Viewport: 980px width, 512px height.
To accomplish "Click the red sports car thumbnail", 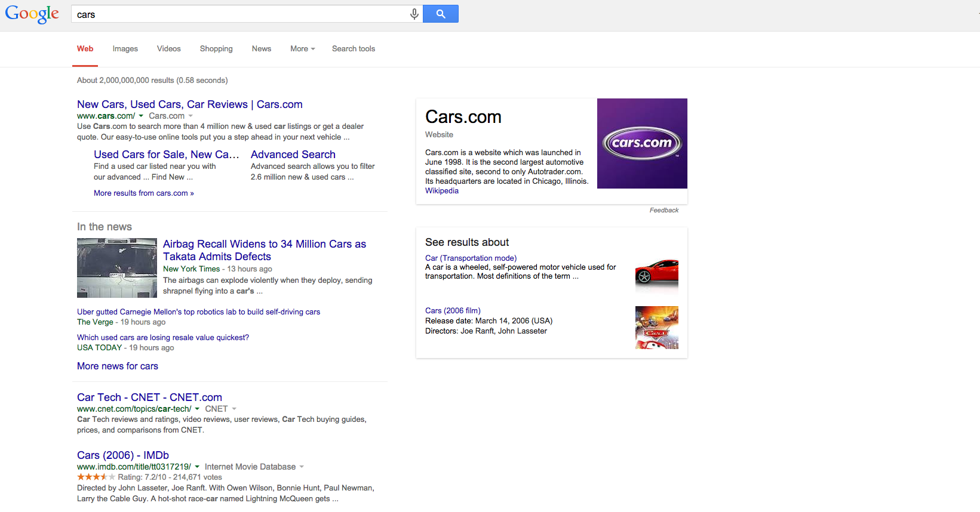I will coord(657,275).
